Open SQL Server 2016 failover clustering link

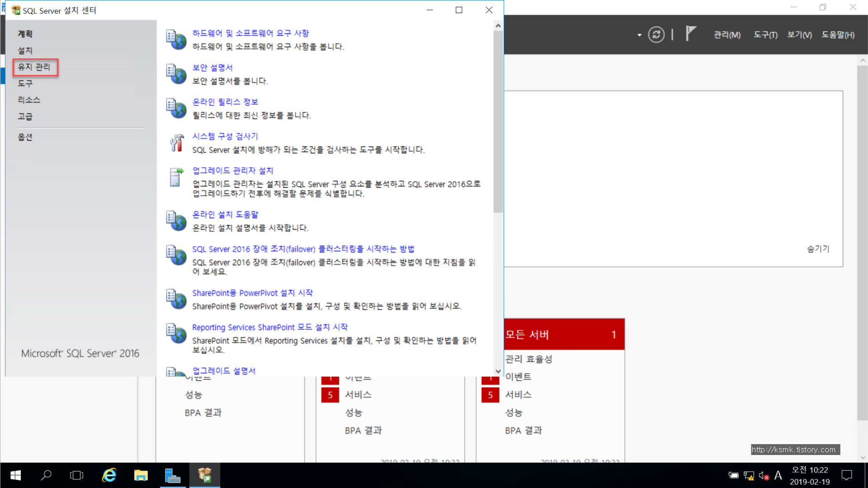pyautogui.click(x=303, y=249)
